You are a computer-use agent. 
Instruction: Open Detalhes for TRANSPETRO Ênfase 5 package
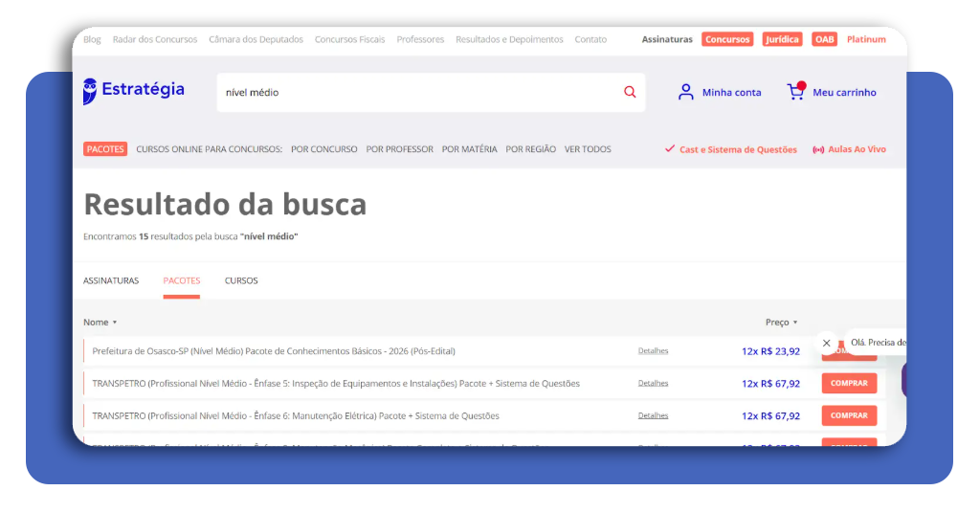(x=653, y=383)
